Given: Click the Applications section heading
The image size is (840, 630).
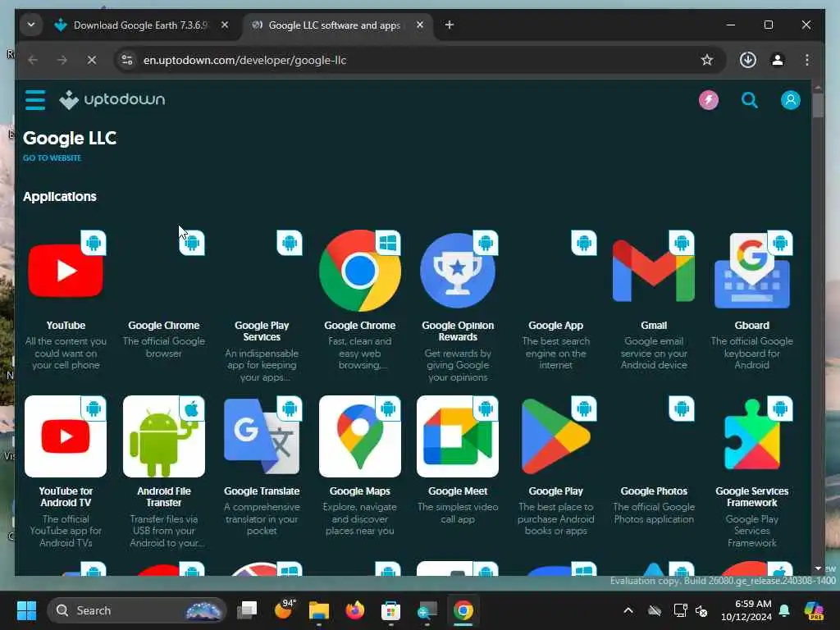Looking at the screenshot, I should pos(59,197).
